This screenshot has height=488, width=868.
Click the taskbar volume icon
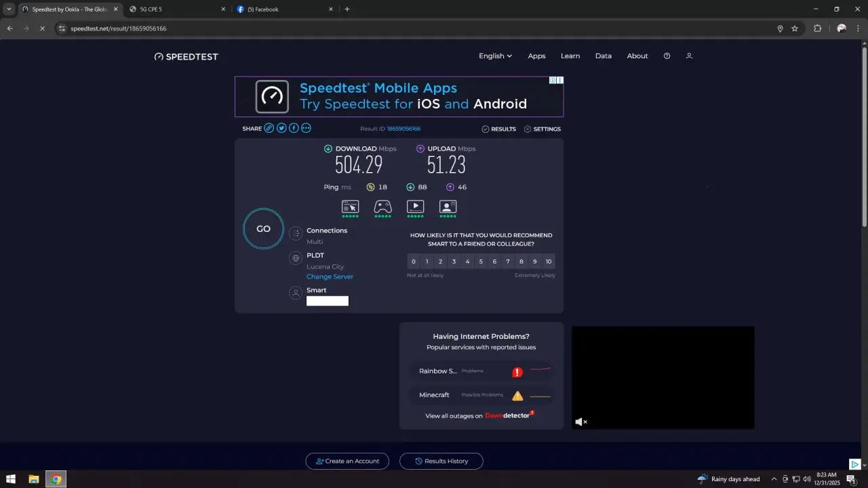[x=808, y=479]
